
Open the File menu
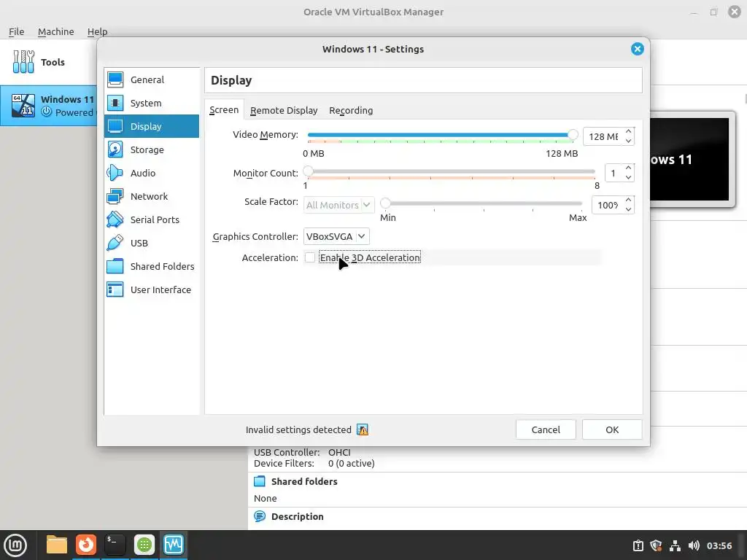click(16, 31)
